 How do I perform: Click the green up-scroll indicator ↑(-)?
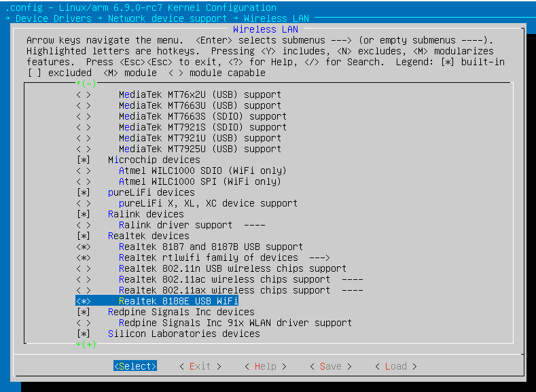[x=86, y=84]
